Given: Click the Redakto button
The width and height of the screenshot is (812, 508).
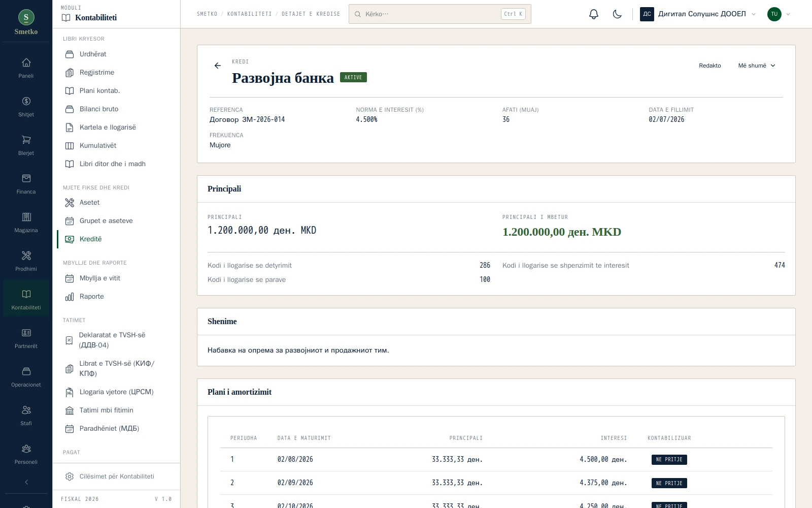Looking at the screenshot, I should [x=709, y=66].
